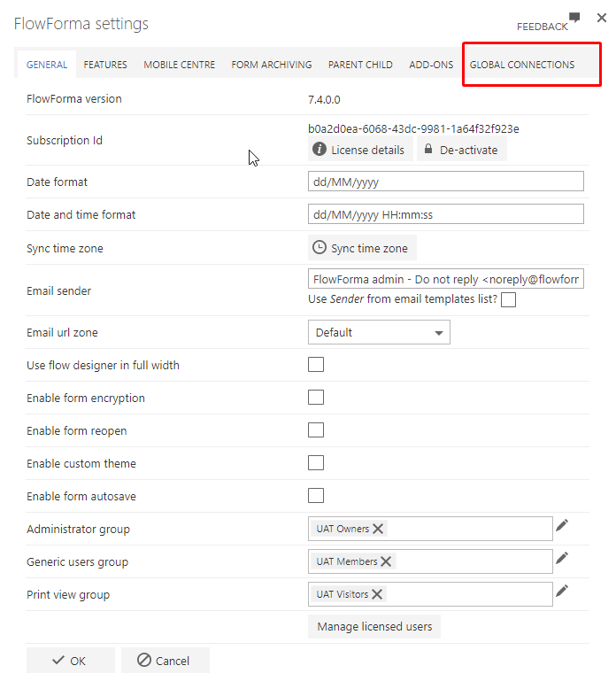Click the De-activate button
The height and width of the screenshot is (681, 616).
point(462,149)
